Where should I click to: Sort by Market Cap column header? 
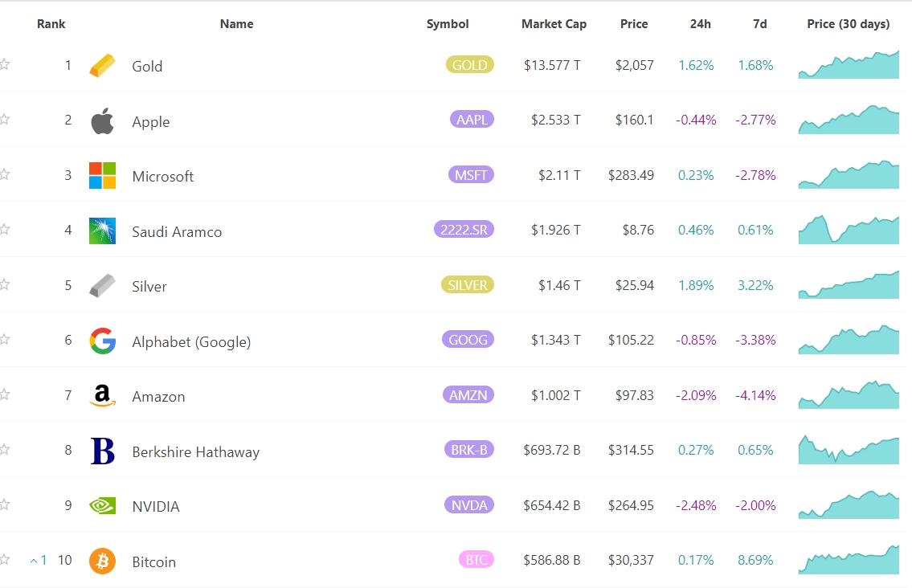pos(554,24)
